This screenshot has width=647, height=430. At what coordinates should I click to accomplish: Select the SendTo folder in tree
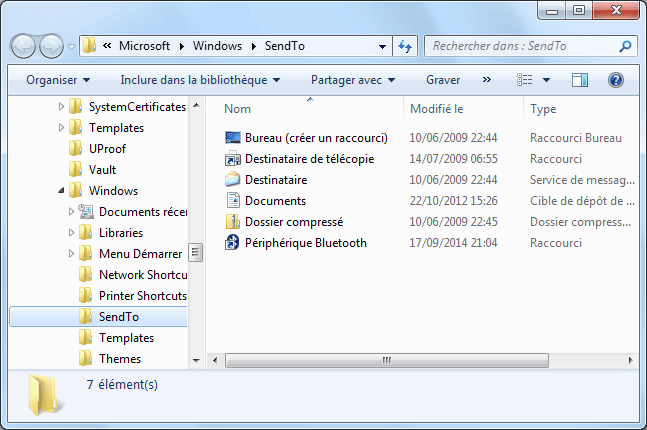(98, 317)
